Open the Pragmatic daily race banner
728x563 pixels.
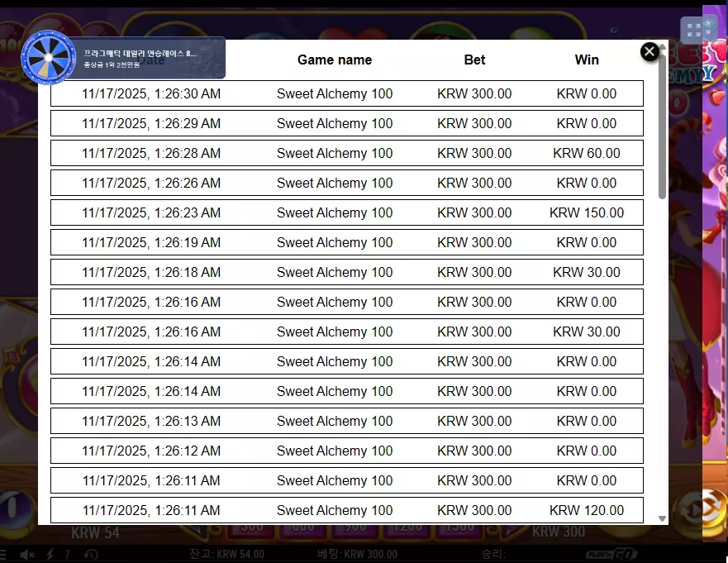pyautogui.click(x=151, y=58)
